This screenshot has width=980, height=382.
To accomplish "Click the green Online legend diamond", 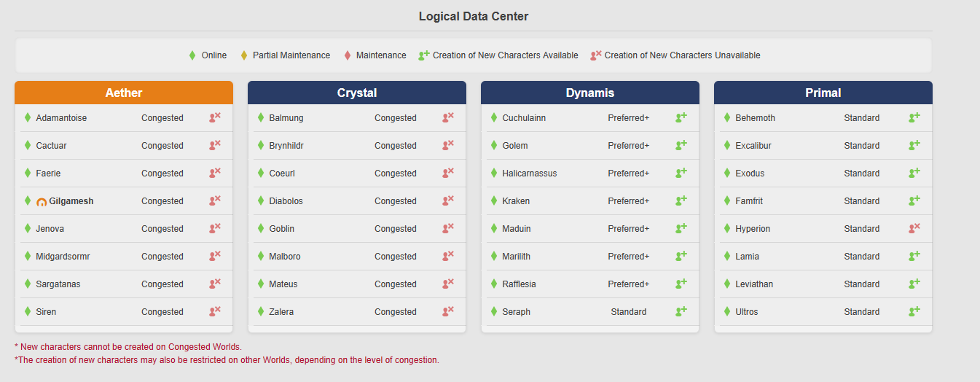I will coord(192,55).
